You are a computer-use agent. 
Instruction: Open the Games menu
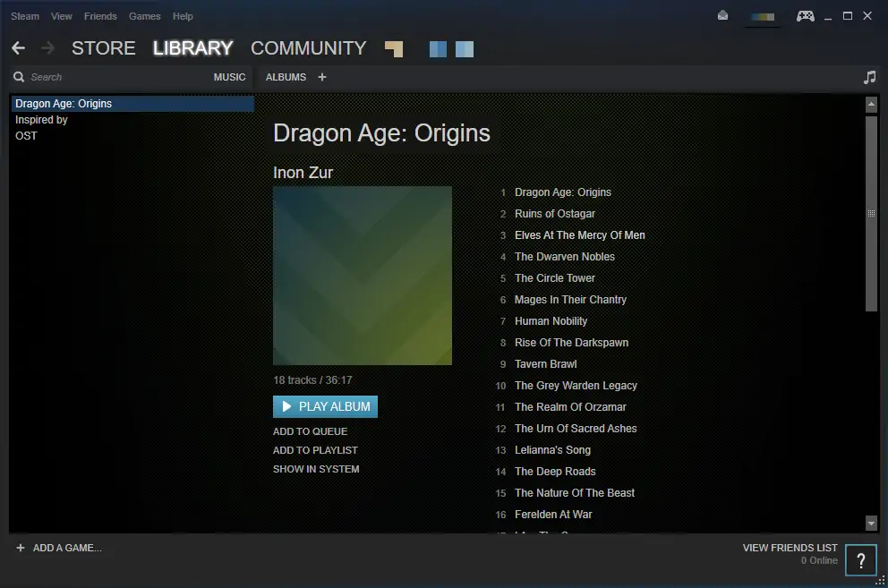point(144,16)
